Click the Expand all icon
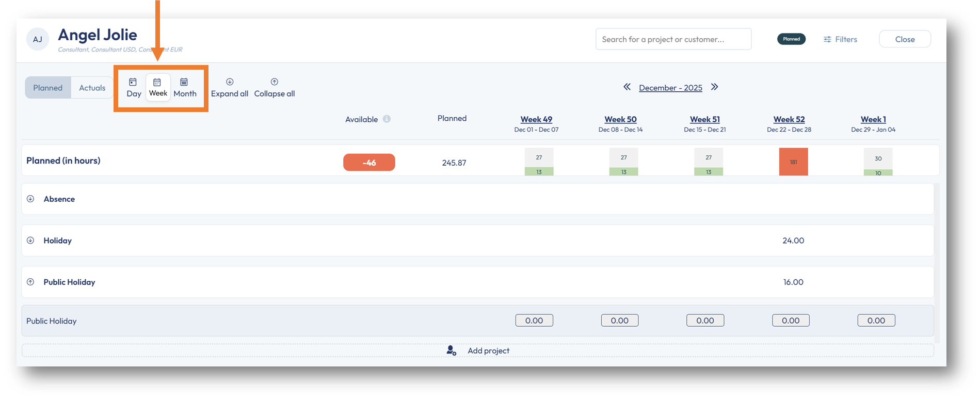The height and width of the screenshot is (400, 980). [230, 82]
